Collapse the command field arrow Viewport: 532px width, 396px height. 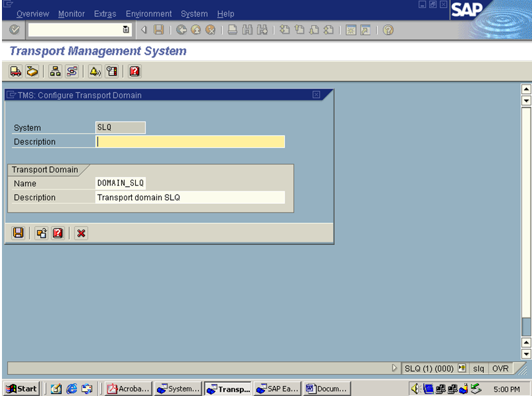pyautogui.click(x=144, y=30)
